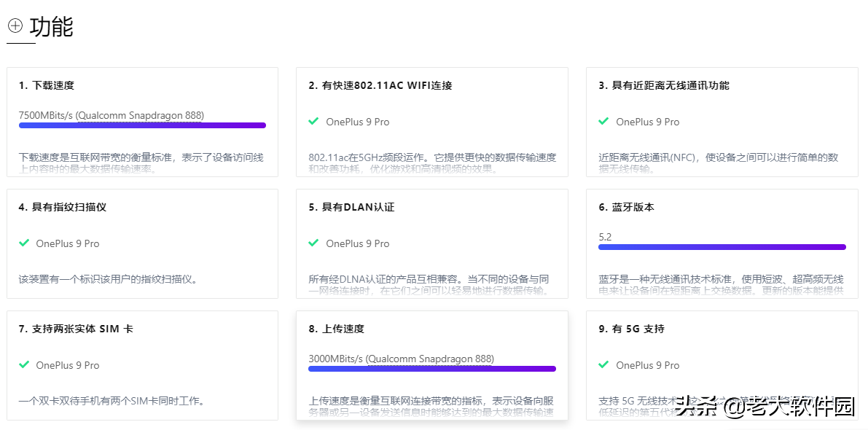Viewport: 868px width, 430px height.
Task: Click the 蓝牙版本 5.2 progress bar
Action: point(722,247)
